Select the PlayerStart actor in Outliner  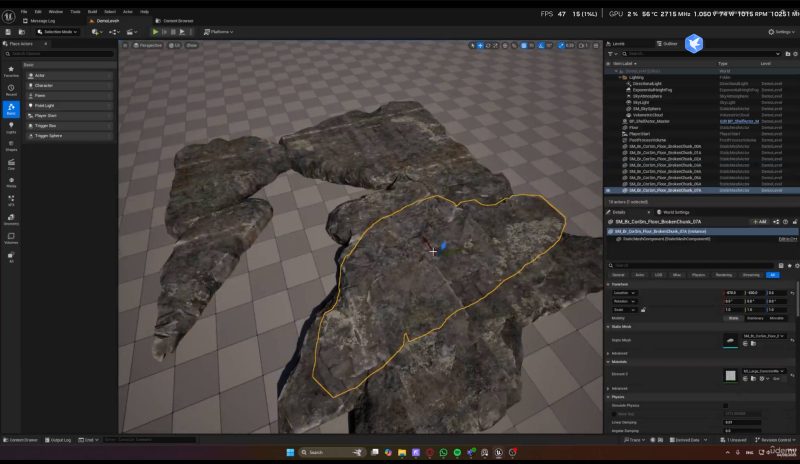tap(639, 134)
